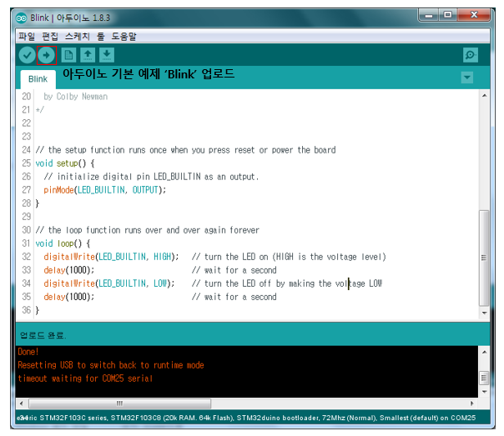Click horizontal scrollbar right arrow

coord(471,403)
